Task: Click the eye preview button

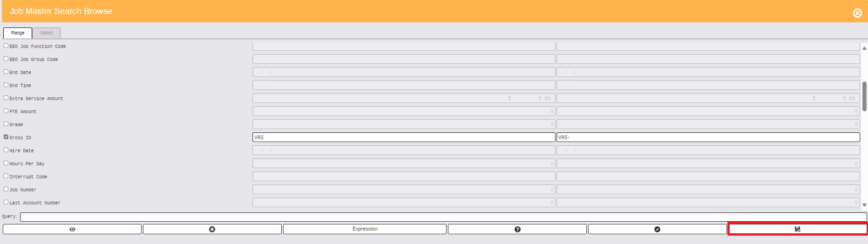Action: pos(72,229)
